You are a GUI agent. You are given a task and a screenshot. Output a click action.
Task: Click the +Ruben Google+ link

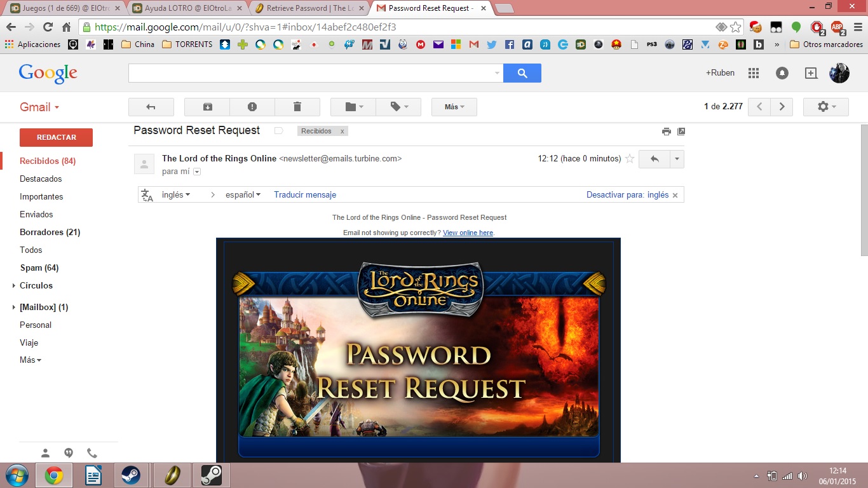click(x=720, y=73)
